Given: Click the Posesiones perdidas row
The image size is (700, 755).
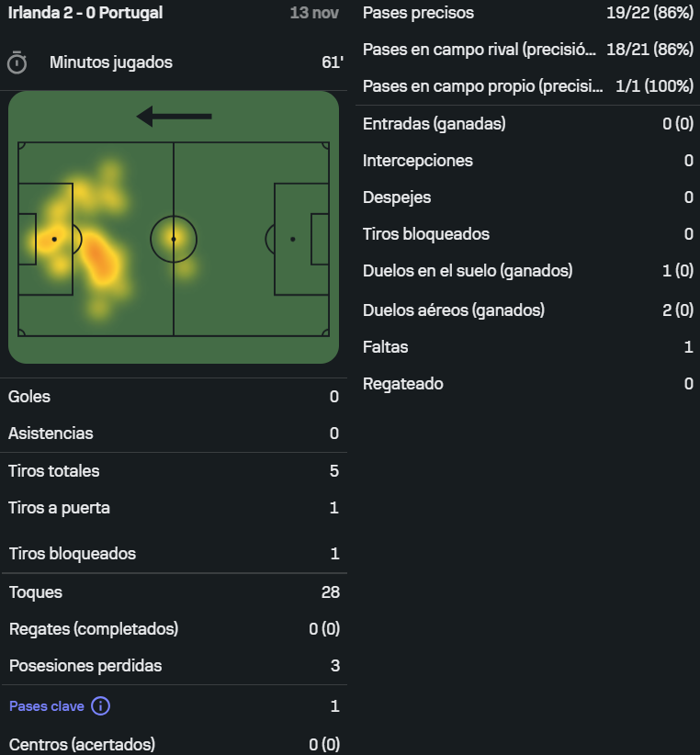Looking at the screenshot, I should point(174,666).
